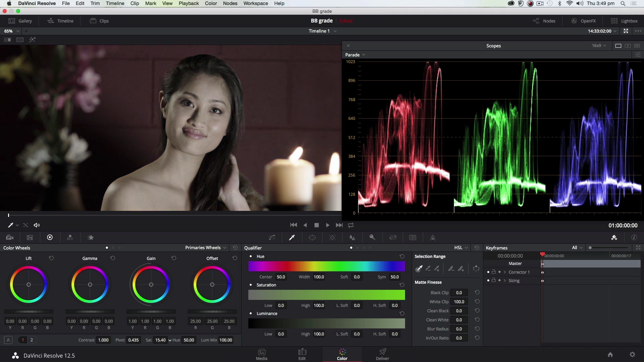644x362 pixels.
Task: Open the Gallery panel button
Action: click(x=20, y=21)
